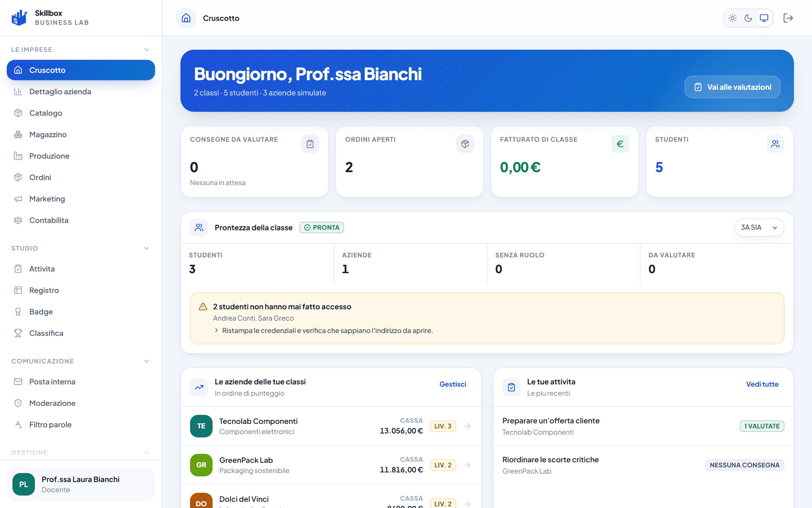
Task: Click the Classifica trophy icon
Action: (18, 333)
